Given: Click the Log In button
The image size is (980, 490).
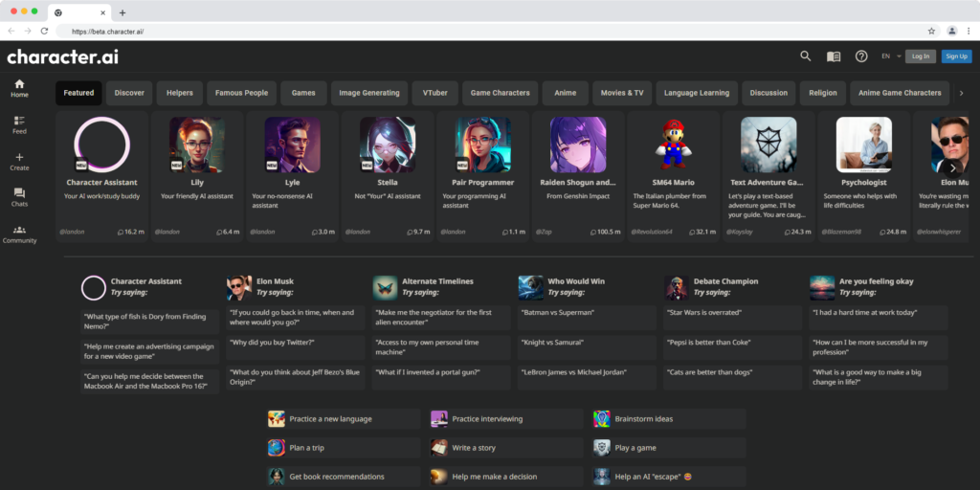Looking at the screenshot, I should [921, 56].
